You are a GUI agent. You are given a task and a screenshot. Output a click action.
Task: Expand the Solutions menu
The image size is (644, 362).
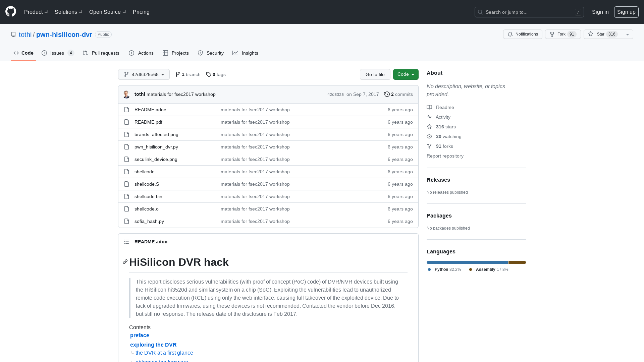click(68, 12)
